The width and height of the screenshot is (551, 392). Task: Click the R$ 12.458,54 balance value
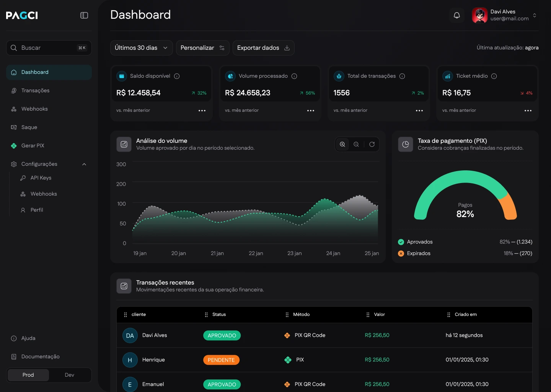139,93
